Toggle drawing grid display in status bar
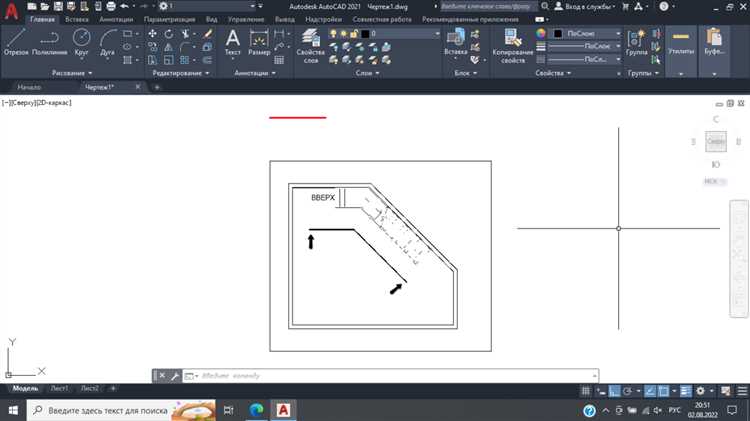The image size is (750, 421). pos(583,389)
